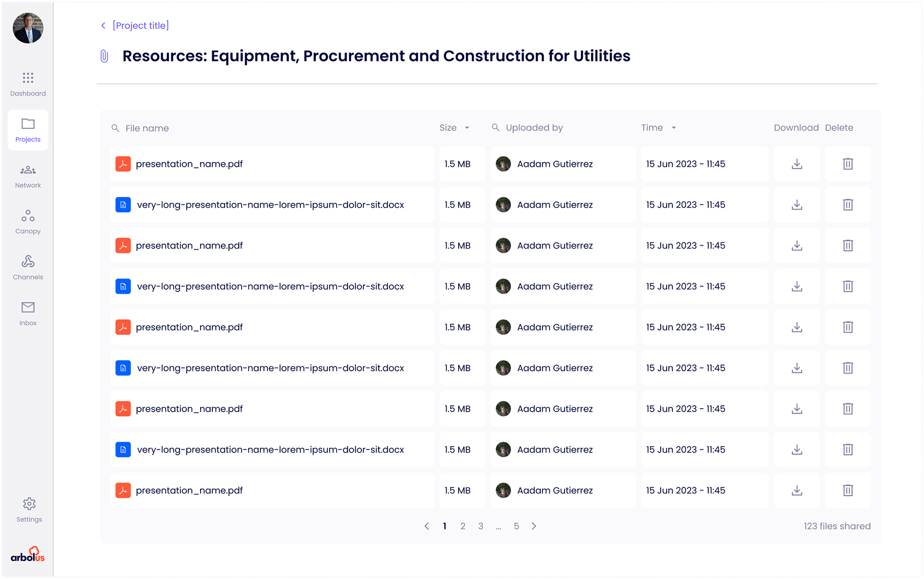The width and height of the screenshot is (924, 579).
Task: Open the Dashboard from the sidebar
Action: [28, 84]
